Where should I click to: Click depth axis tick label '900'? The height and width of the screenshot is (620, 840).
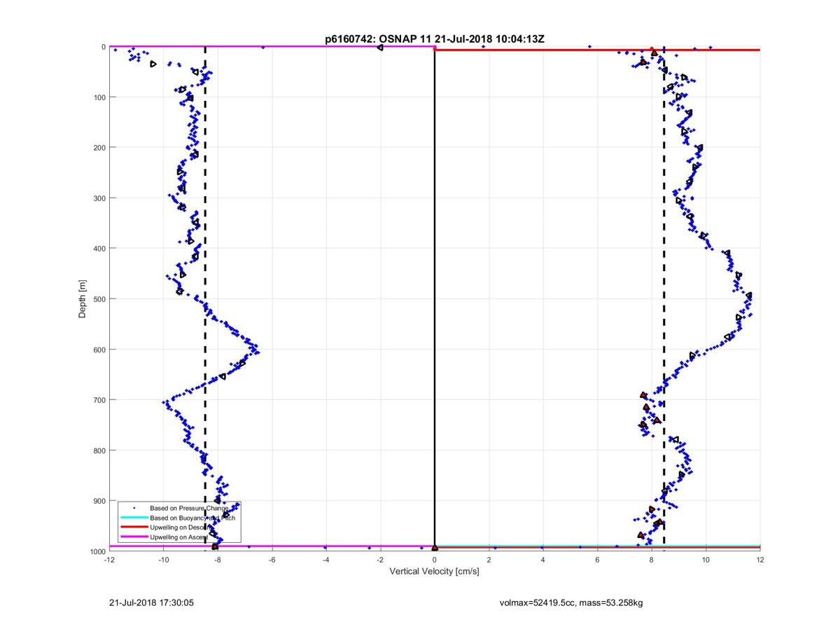pos(99,500)
